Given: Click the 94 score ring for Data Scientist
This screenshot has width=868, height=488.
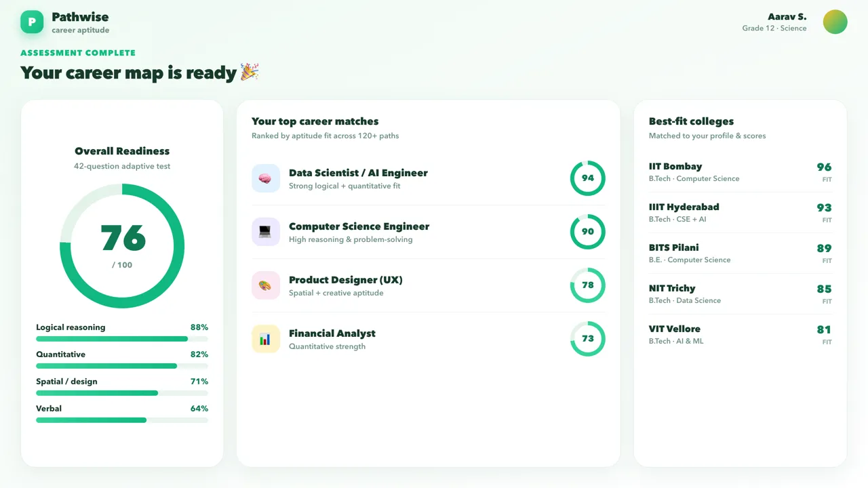Looking at the screenshot, I should (587, 178).
